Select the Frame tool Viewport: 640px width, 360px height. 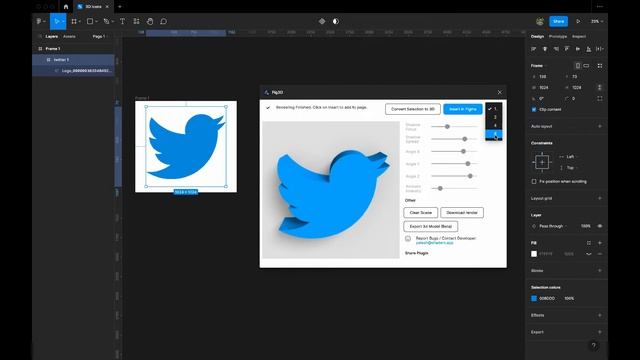[74, 21]
